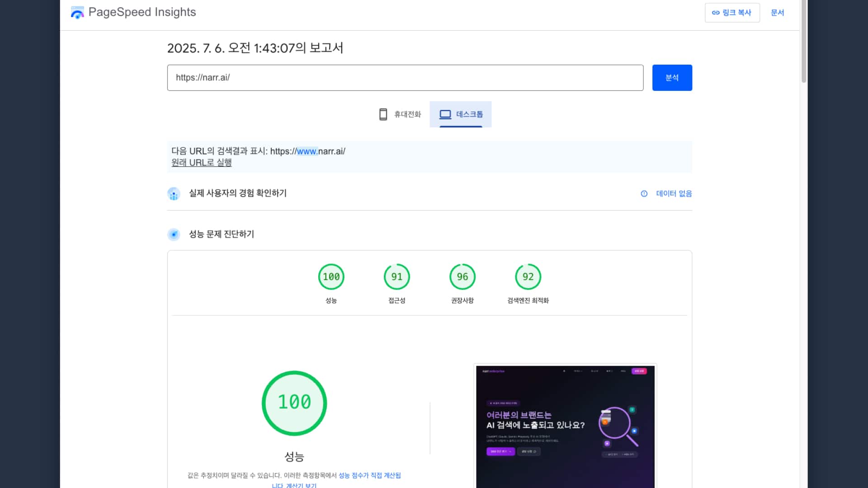
Task: Click the green 100 performance gauge
Action: pyautogui.click(x=331, y=277)
